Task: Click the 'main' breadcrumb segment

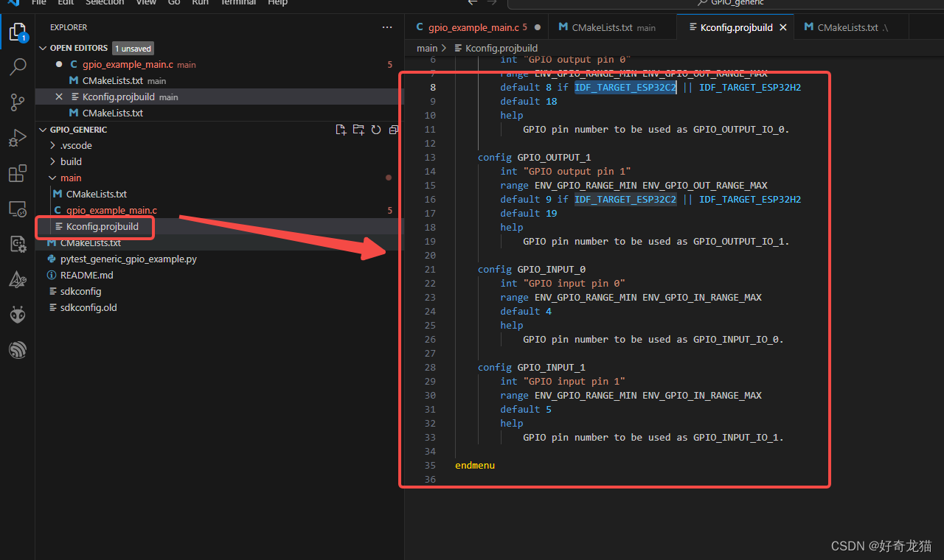Action: click(x=427, y=48)
